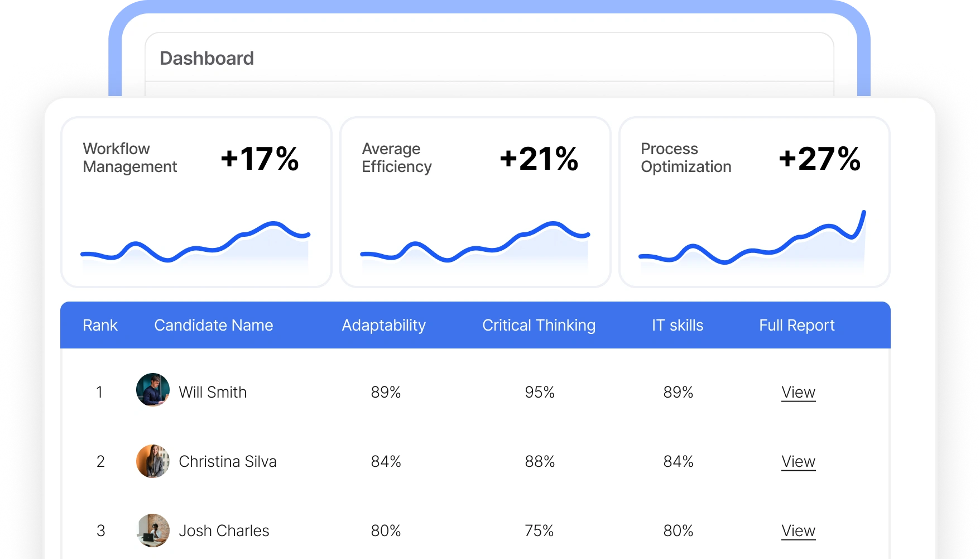The image size is (980, 559).
Task: Open Christina Silva's View report link
Action: [x=798, y=462]
